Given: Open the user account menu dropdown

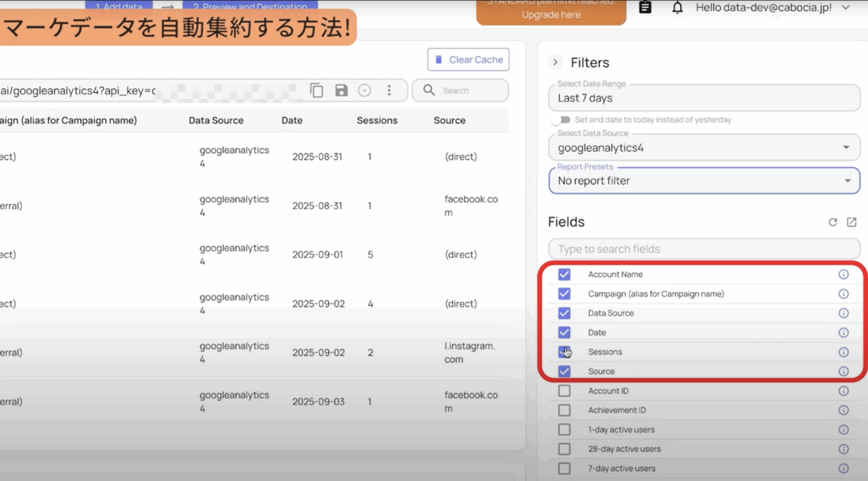Looking at the screenshot, I should pos(846,7).
